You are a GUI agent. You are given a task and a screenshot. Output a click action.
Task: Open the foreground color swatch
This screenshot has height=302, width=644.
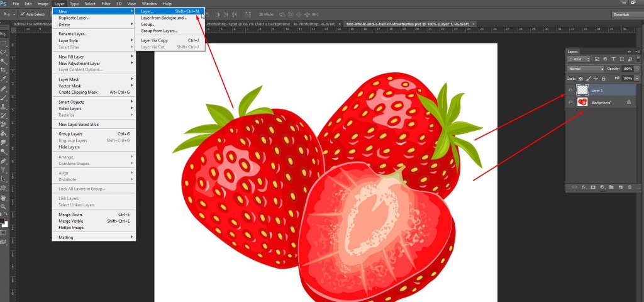(x=2, y=221)
